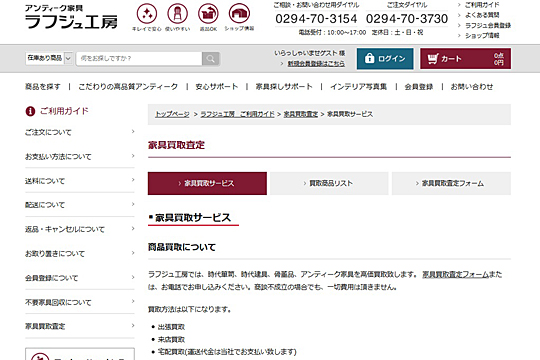
Task: Open 安心サポート menu item
Action: point(217,86)
